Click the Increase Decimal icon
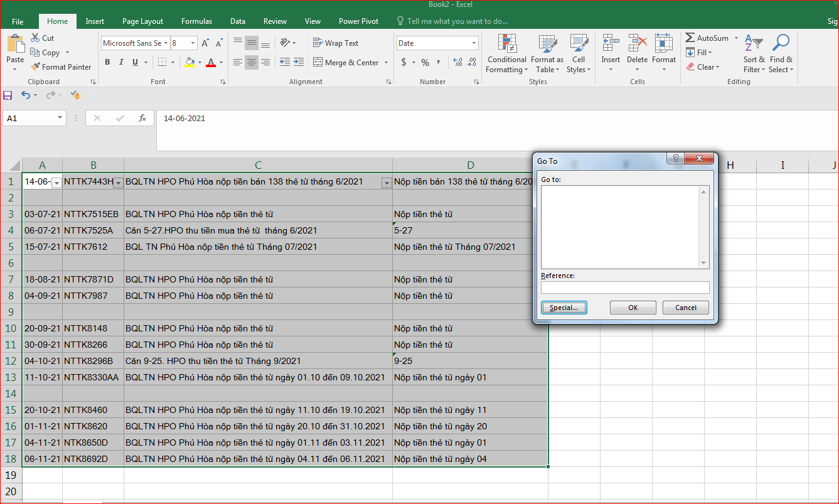The height and width of the screenshot is (504, 839). (x=457, y=62)
